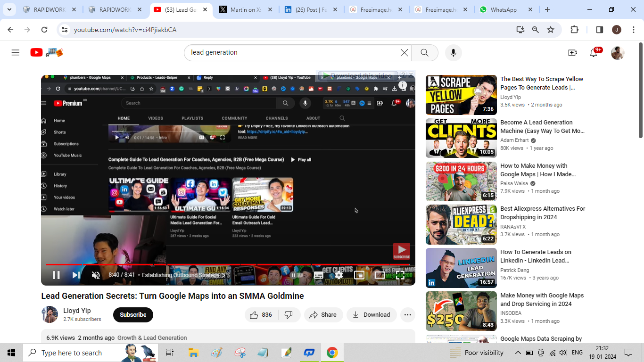Unmute the video player
The image size is (644, 362).
coord(96,275)
